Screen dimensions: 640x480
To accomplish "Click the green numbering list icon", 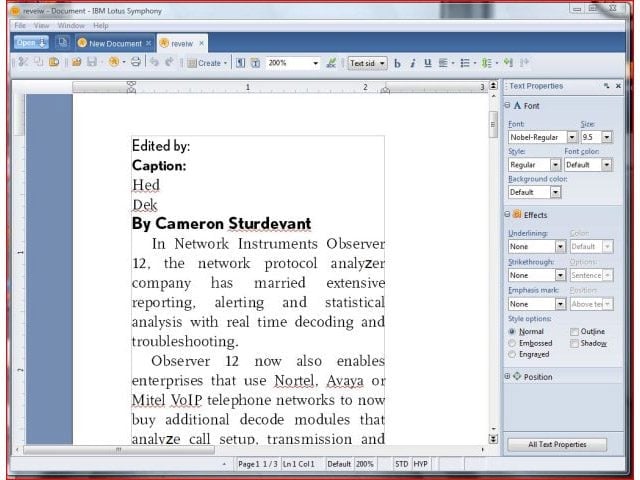I will tap(487, 63).
